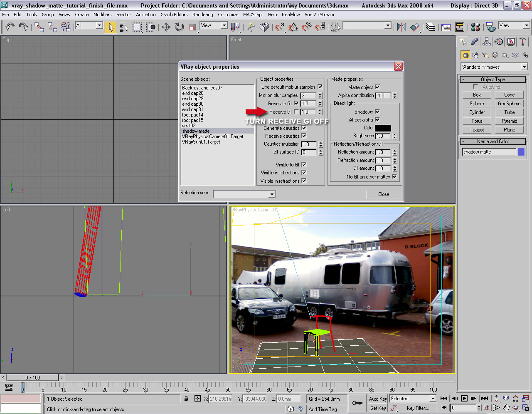Choose the Select Object arrow tool
532x414 pixels.
[111, 27]
